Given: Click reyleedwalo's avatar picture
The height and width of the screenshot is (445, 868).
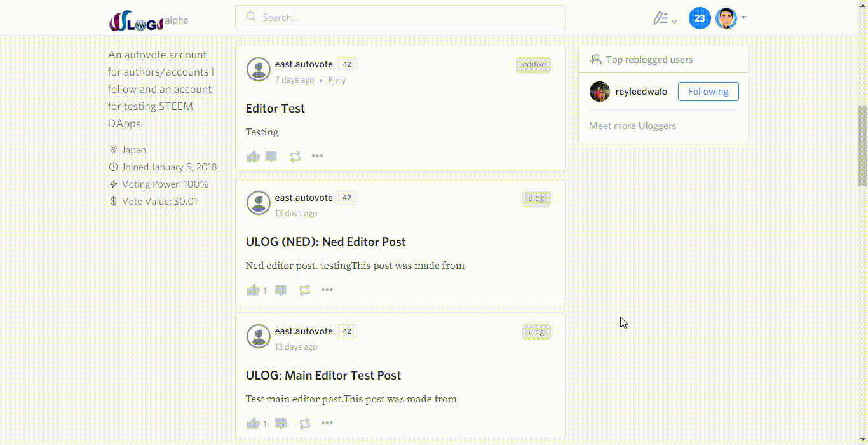Looking at the screenshot, I should coord(599,92).
